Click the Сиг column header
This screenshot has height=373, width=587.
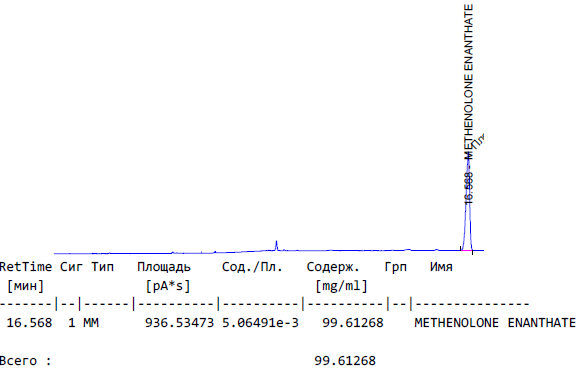click(x=72, y=267)
